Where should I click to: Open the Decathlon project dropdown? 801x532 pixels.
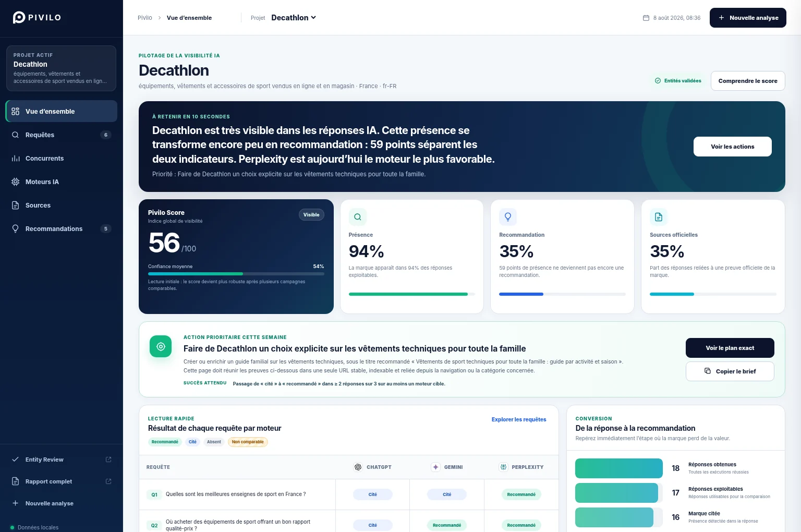294,18
